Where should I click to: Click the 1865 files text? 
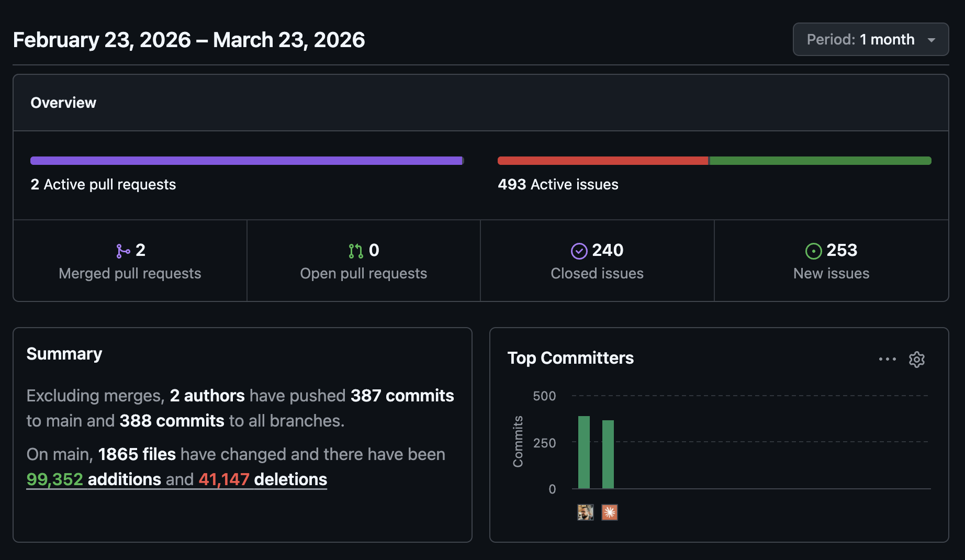[x=137, y=454]
